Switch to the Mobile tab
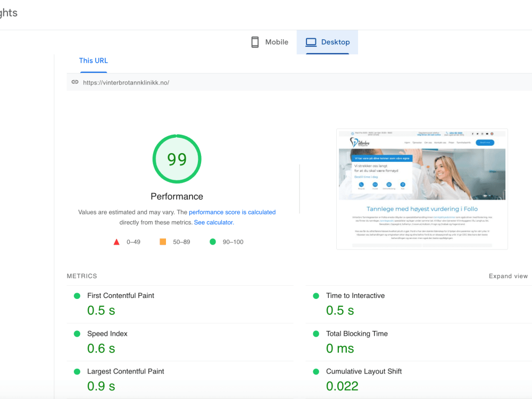 (x=270, y=42)
